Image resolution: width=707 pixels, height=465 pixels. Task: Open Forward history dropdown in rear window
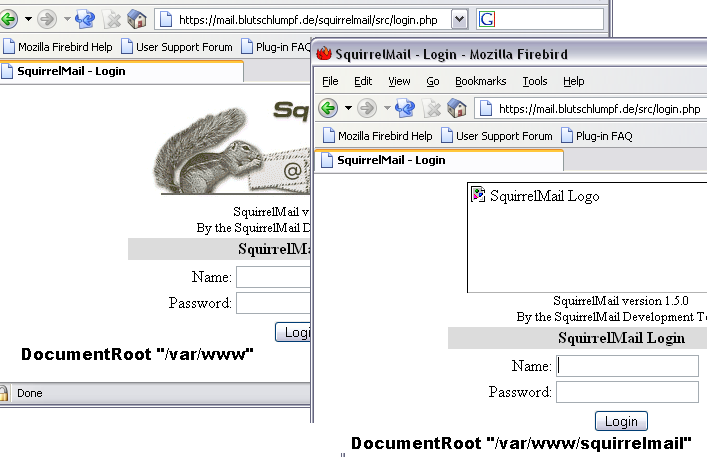click(x=67, y=19)
